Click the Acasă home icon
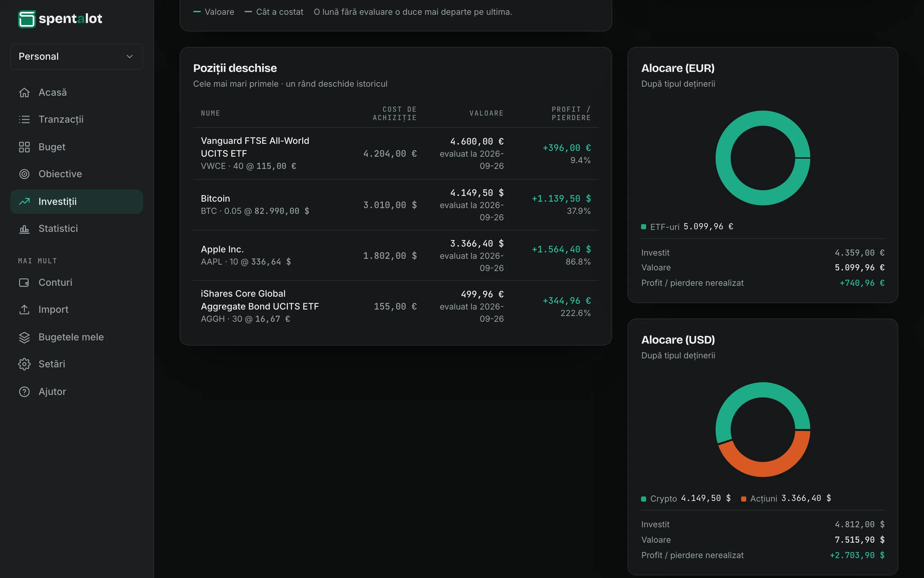924x578 pixels. [x=24, y=92]
